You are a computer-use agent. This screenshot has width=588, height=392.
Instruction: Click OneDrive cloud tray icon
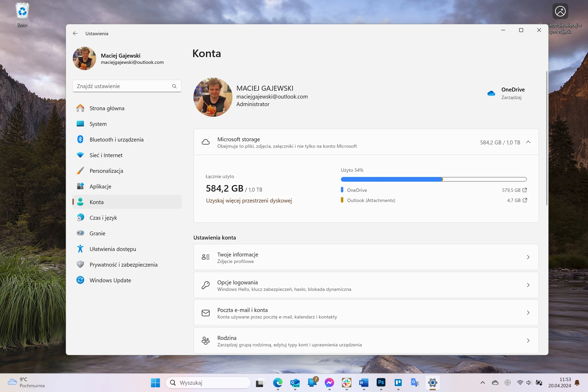coord(495,383)
